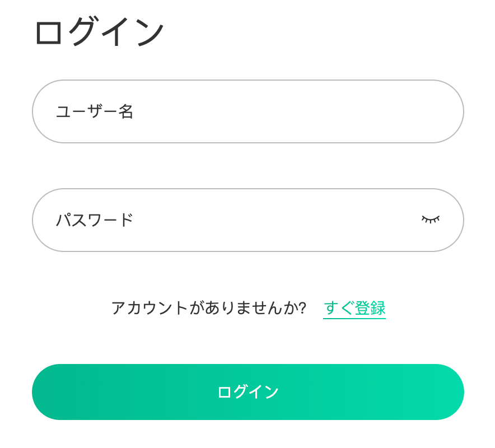495x448 pixels.
Task: Submit with the green ログイン button
Action: (x=248, y=392)
